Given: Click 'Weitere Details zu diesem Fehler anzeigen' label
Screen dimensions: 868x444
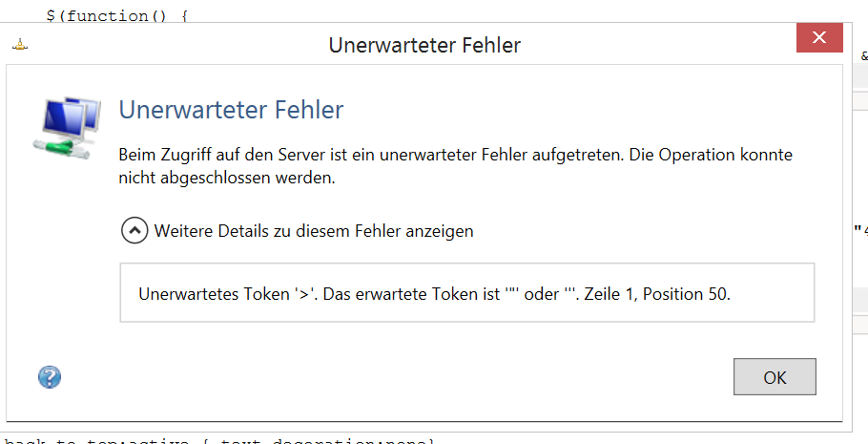Looking at the screenshot, I should click(313, 230).
